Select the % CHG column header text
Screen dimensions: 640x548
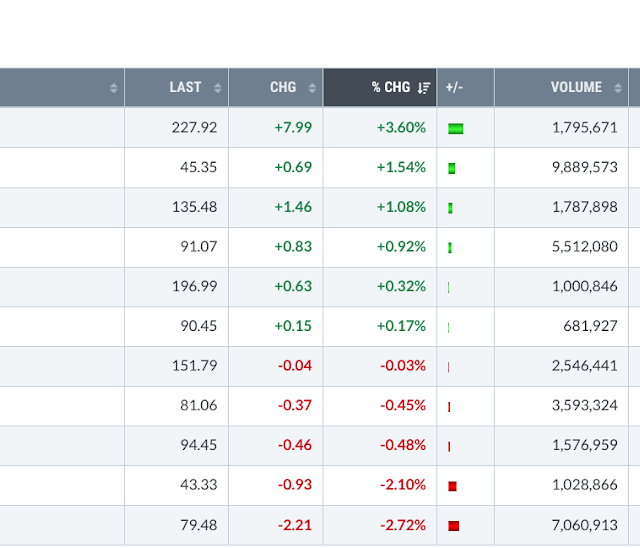[390, 87]
